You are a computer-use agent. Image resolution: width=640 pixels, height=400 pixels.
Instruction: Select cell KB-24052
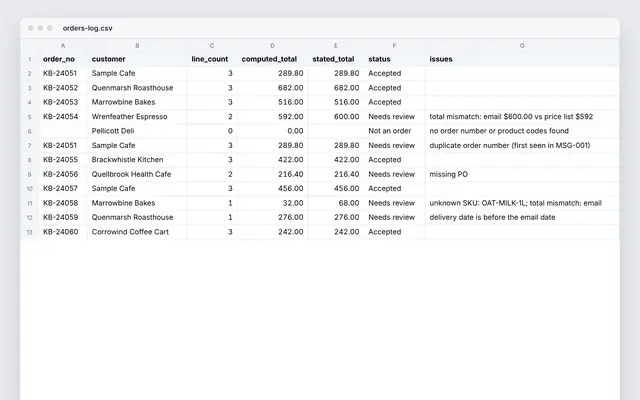(63, 88)
